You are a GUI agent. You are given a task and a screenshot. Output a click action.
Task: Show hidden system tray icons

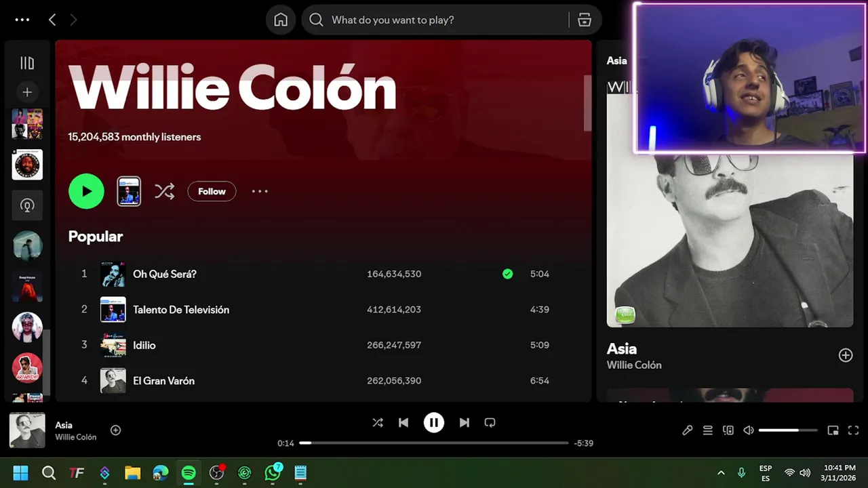[x=721, y=473]
